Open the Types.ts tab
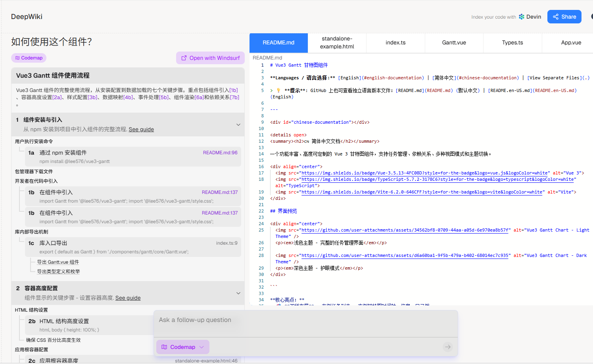Image resolution: width=593 pixels, height=364 pixels. [512, 43]
